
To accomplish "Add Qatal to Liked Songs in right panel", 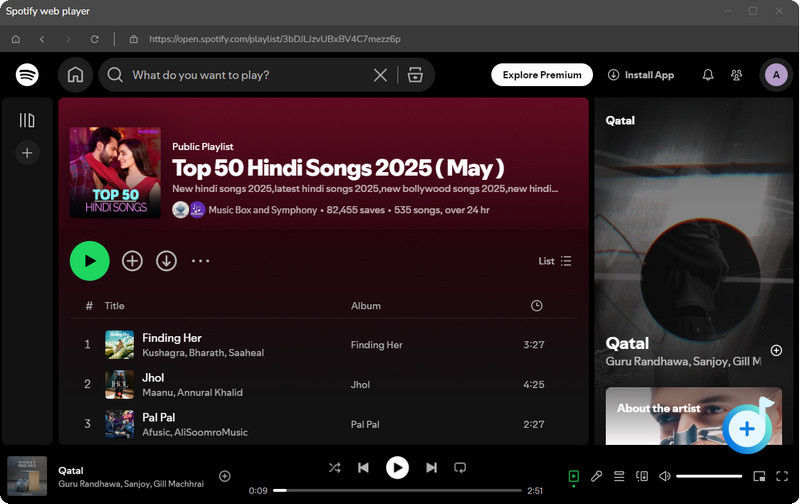I will coord(776,350).
